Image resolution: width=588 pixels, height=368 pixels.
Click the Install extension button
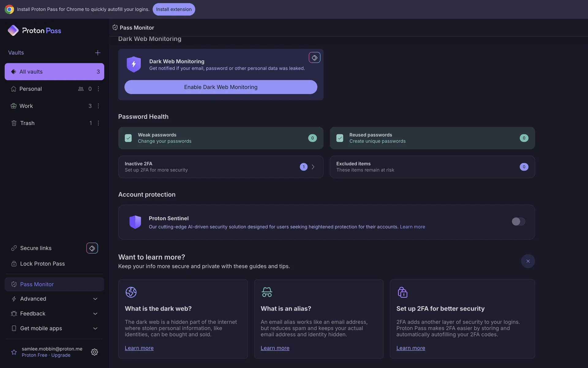[x=174, y=9]
